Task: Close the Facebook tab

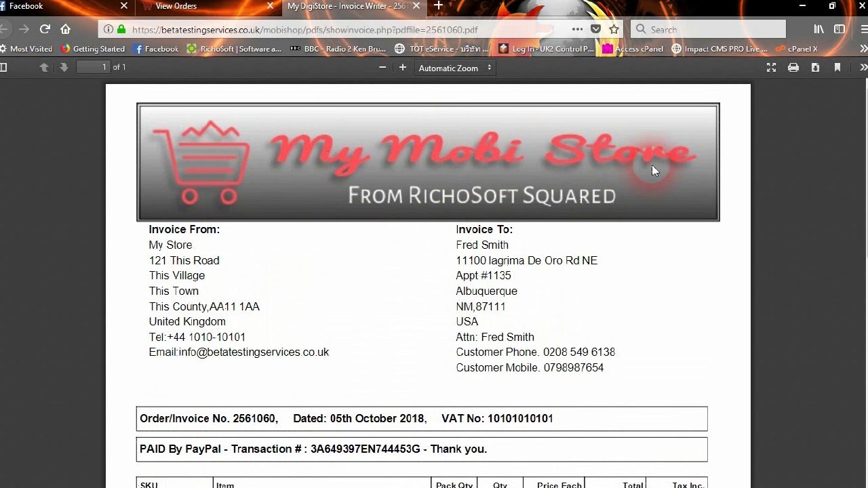Action: point(124,5)
